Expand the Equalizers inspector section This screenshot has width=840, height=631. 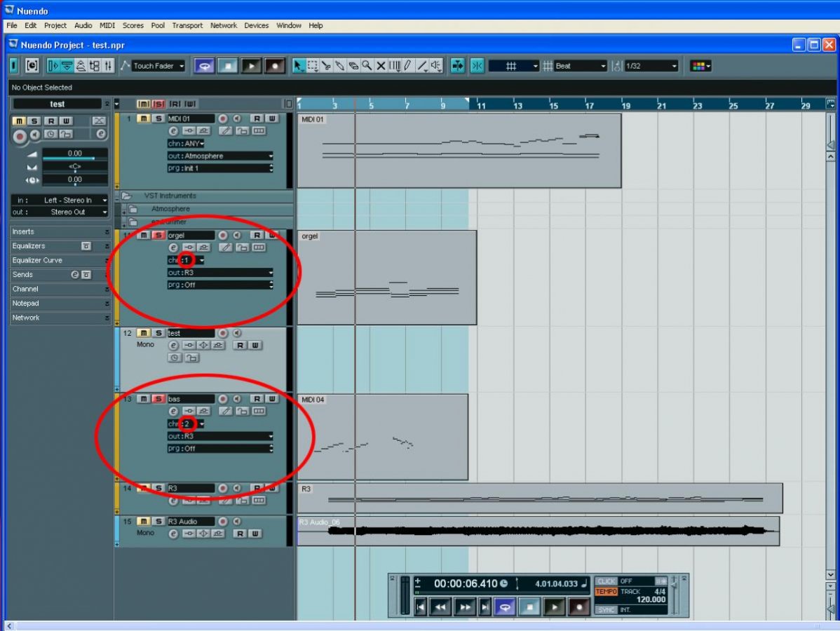[x=60, y=246]
